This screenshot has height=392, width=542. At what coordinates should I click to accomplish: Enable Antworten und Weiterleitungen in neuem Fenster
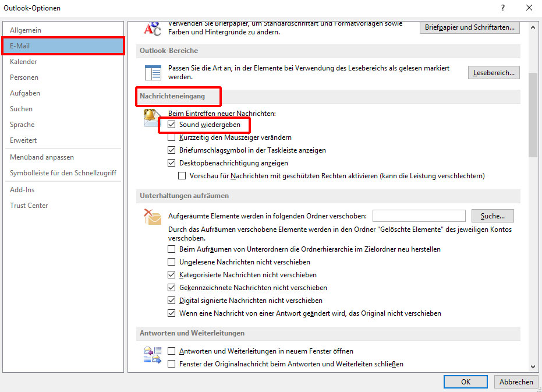(x=171, y=351)
